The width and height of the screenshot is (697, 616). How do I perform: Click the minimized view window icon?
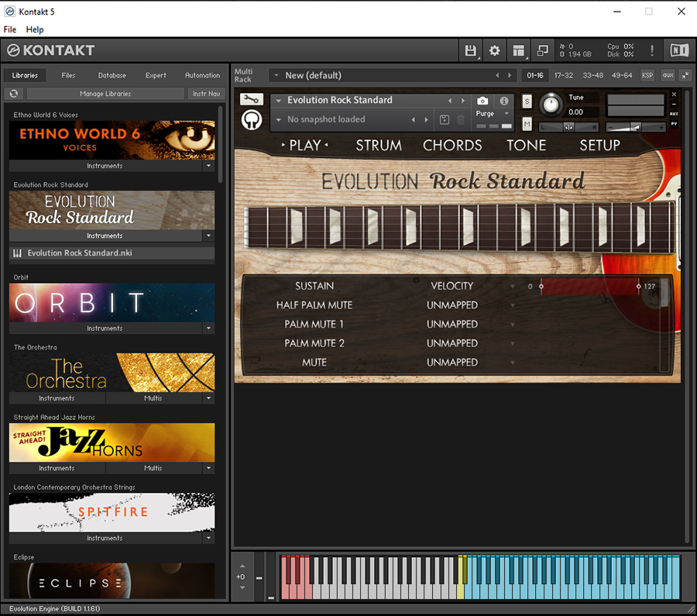[x=542, y=50]
